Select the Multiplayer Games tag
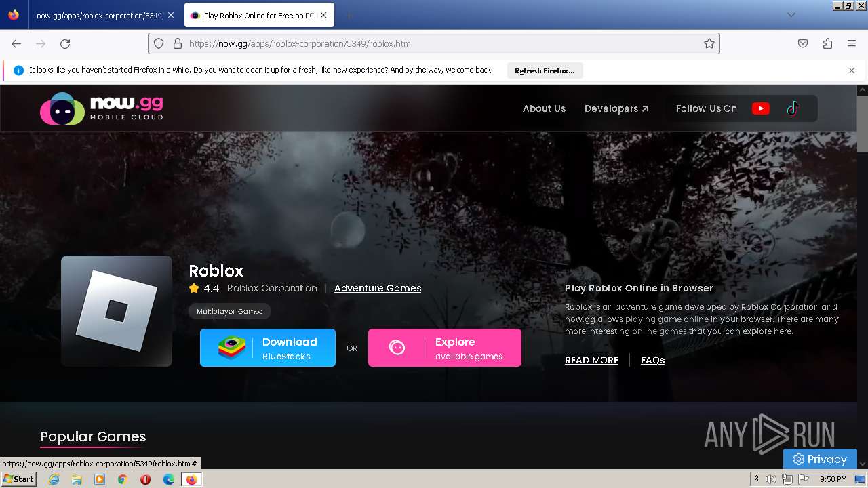Image resolution: width=868 pixels, height=488 pixels. tap(230, 311)
